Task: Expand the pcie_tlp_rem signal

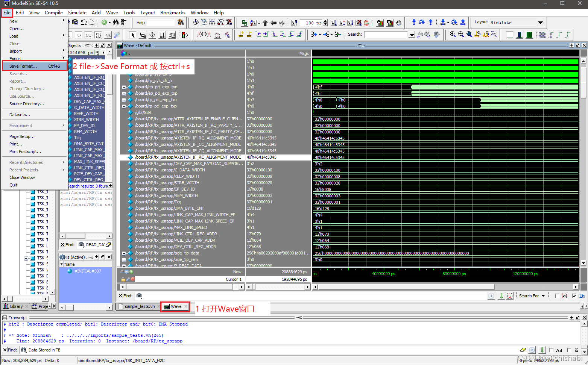Action: click(124, 260)
